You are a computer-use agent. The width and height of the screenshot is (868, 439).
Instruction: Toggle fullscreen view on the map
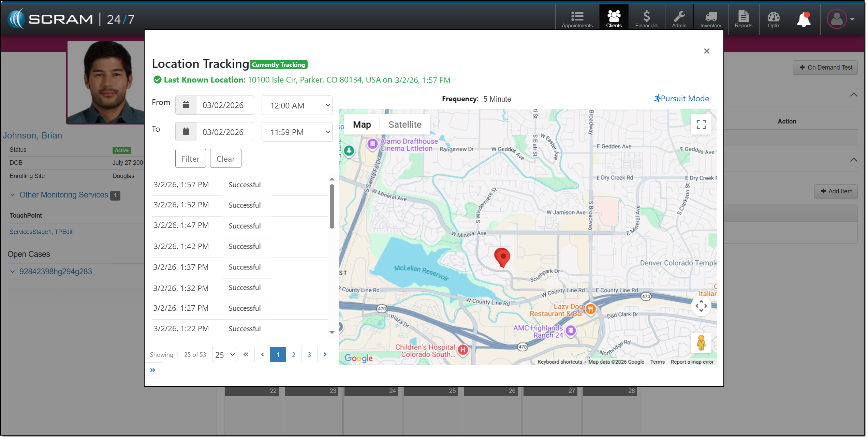click(702, 125)
